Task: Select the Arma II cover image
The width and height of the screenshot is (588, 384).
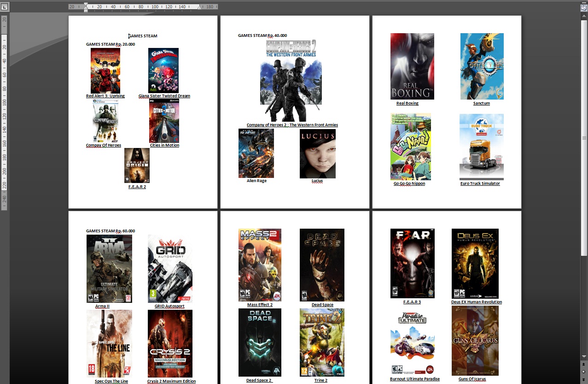Action: (109, 269)
